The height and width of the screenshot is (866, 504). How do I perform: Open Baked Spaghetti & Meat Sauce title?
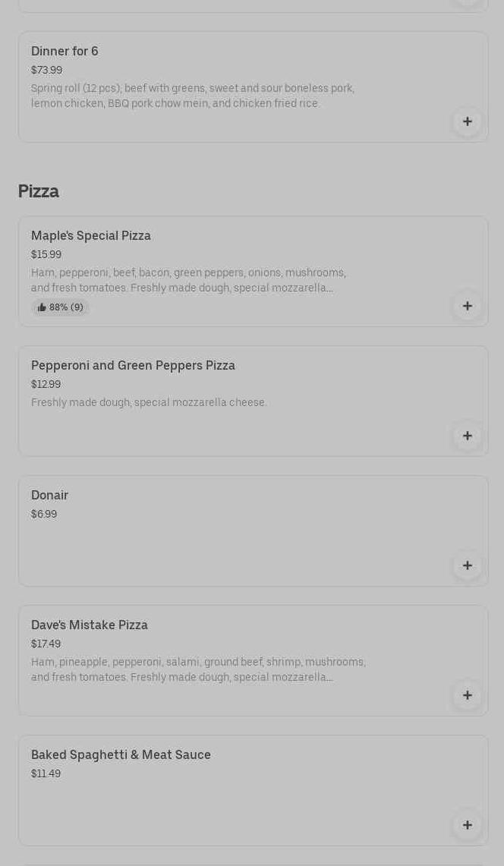click(121, 755)
